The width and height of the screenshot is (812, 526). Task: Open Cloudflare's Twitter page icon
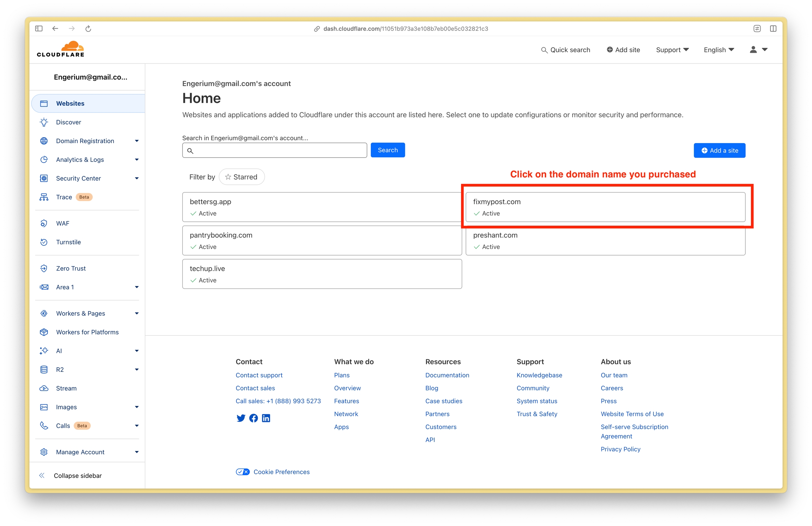point(241,418)
